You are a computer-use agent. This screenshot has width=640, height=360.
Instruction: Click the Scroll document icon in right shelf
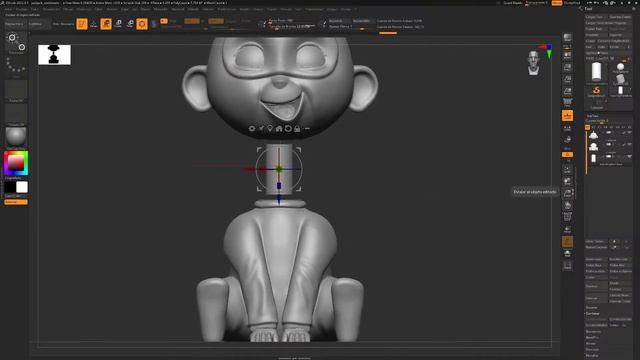click(x=567, y=55)
